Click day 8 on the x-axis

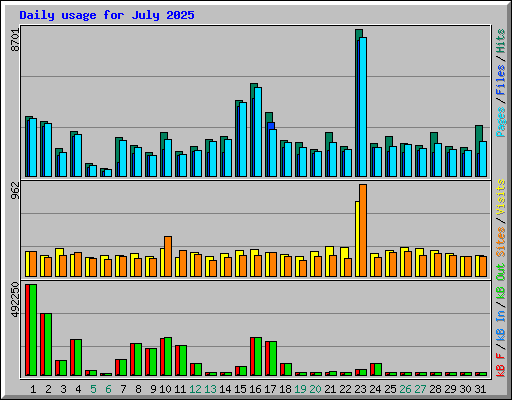click(x=138, y=389)
